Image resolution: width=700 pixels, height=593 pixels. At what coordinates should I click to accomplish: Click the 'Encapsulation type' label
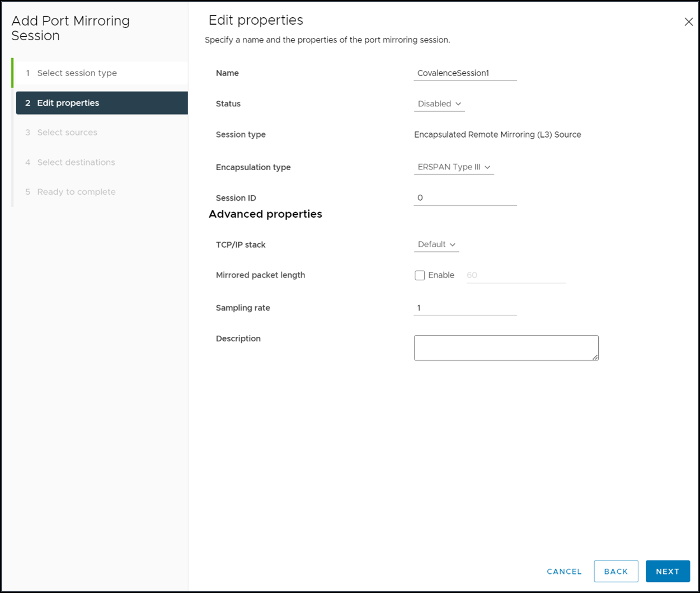pos(253,167)
